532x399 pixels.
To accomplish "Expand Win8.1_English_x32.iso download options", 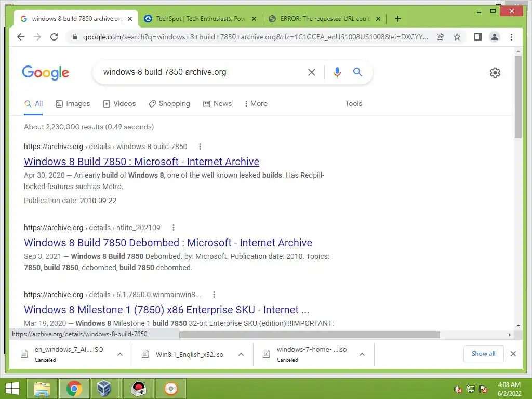I will pyautogui.click(x=241, y=354).
